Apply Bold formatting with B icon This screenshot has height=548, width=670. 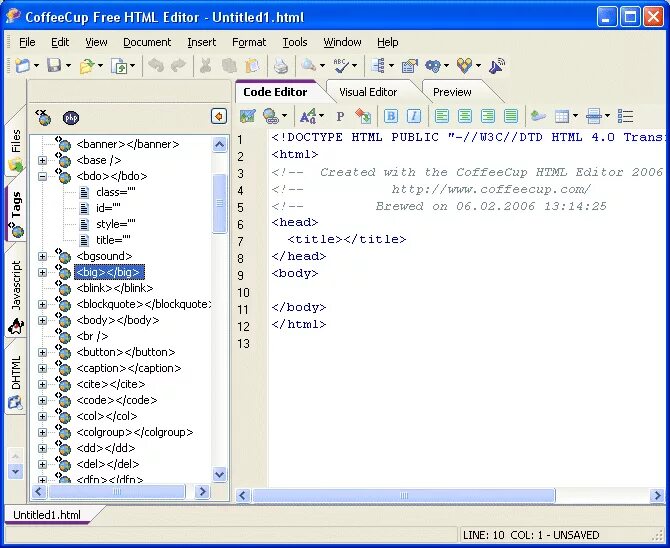(x=391, y=116)
